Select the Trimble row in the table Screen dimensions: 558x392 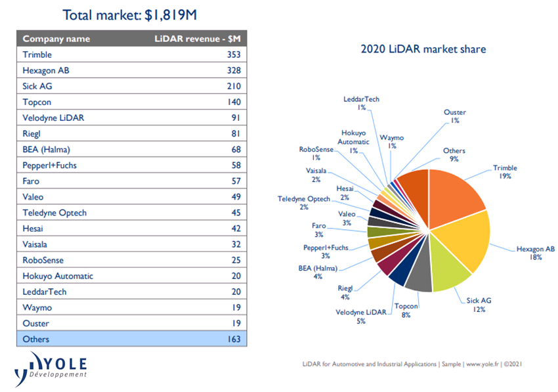tap(132, 54)
